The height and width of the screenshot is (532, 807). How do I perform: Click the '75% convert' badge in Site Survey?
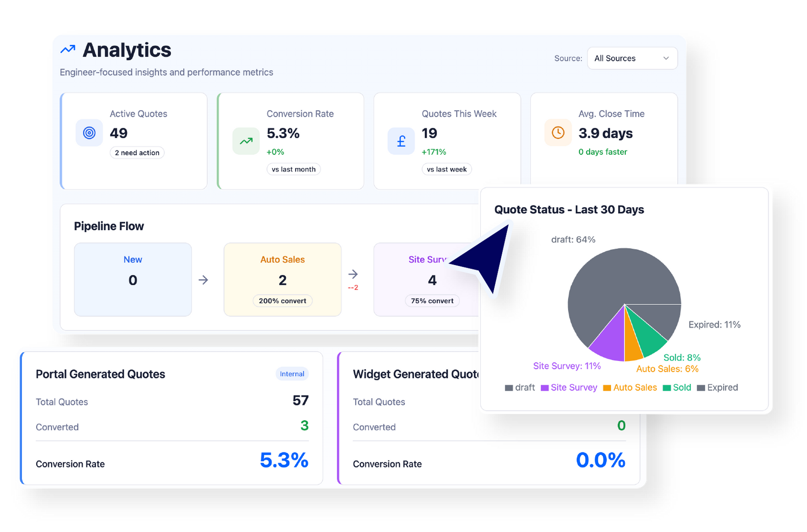432,301
